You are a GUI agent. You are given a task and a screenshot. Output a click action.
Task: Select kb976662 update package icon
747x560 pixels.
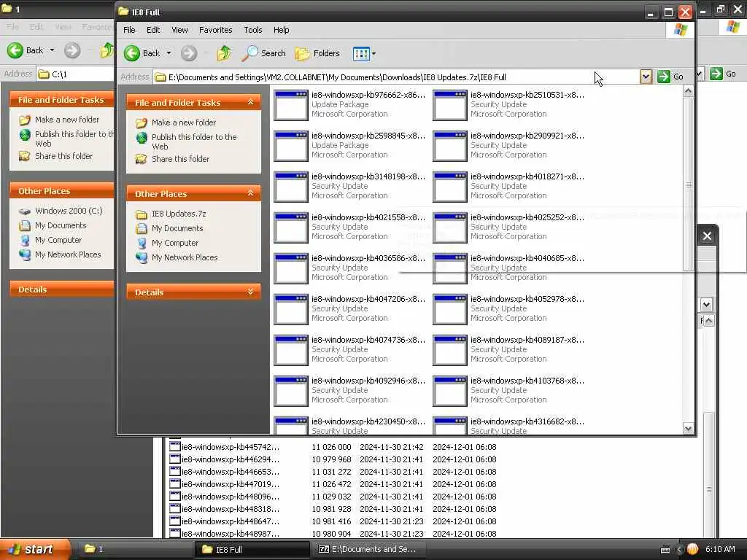click(291, 105)
